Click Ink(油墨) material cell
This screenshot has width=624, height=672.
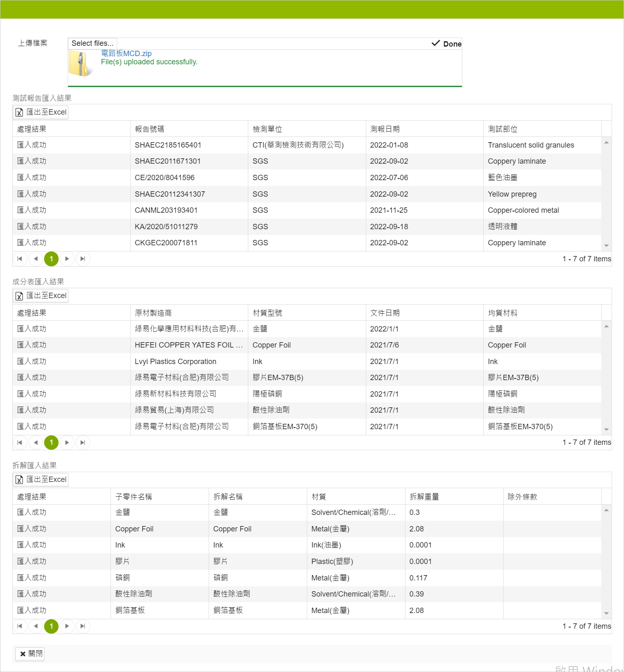tap(356, 545)
